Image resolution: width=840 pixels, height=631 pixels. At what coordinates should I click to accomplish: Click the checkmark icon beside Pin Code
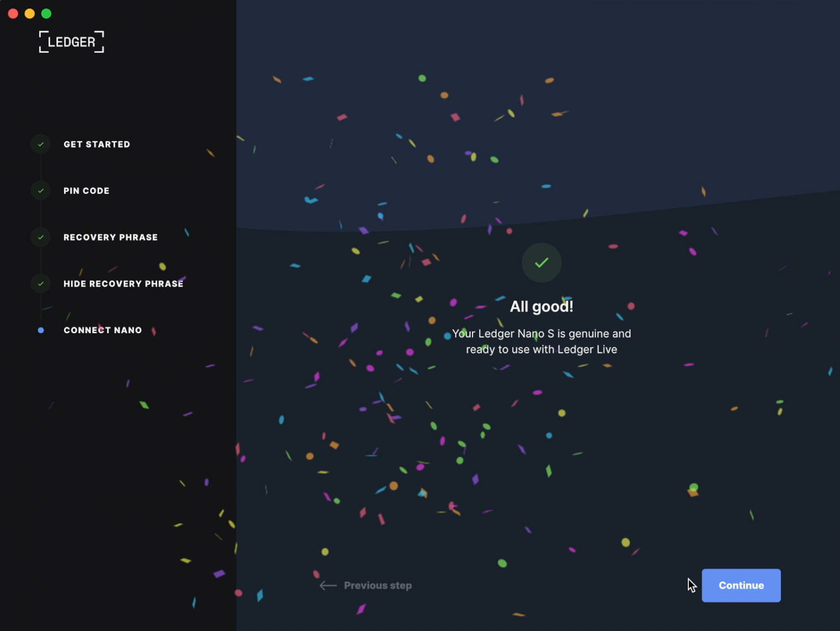click(x=40, y=190)
